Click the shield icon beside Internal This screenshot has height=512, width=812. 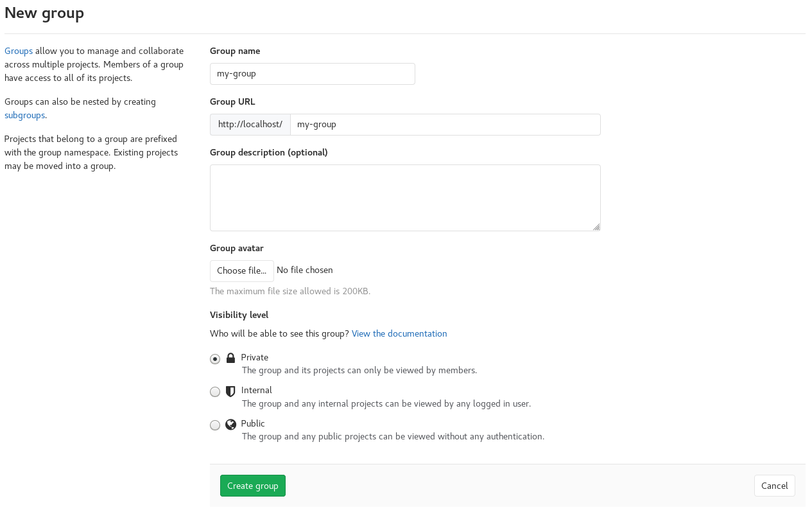[x=231, y=391]
